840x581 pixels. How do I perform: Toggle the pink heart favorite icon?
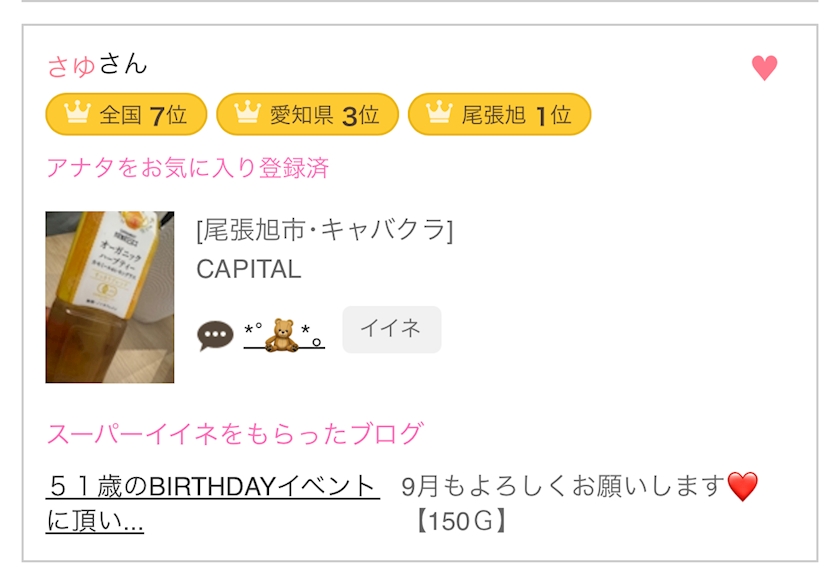click(764, 68)
